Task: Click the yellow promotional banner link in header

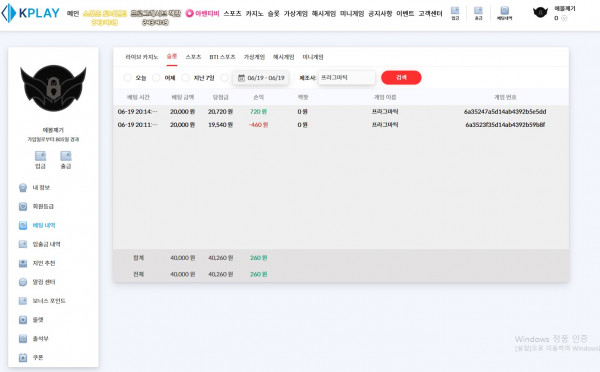Action: point(105,18)
